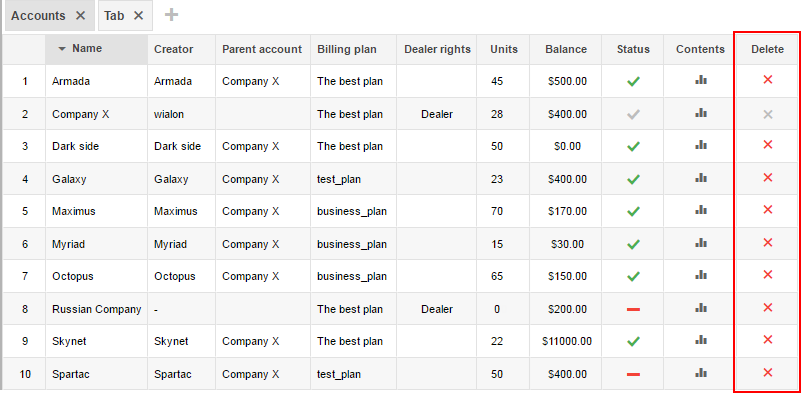The width and height of the screenshot is (801, 393).
Task: Sort by Name column arrow
Action: click(62, 49)
